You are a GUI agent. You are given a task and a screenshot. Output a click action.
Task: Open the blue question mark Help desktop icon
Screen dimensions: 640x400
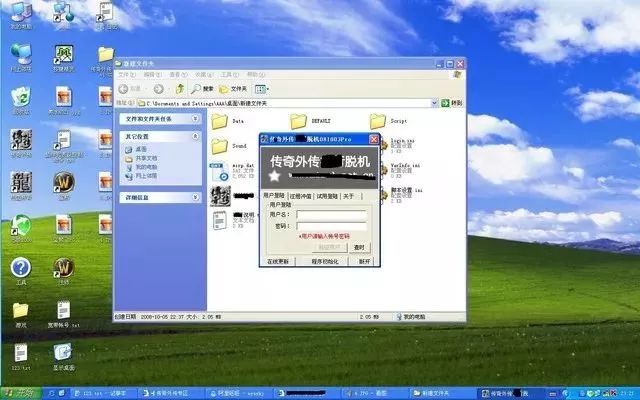tap(21, 271)
